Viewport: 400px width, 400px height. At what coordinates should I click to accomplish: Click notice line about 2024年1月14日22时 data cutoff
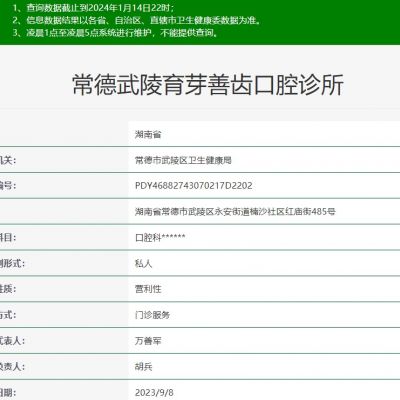coord(93,8)
